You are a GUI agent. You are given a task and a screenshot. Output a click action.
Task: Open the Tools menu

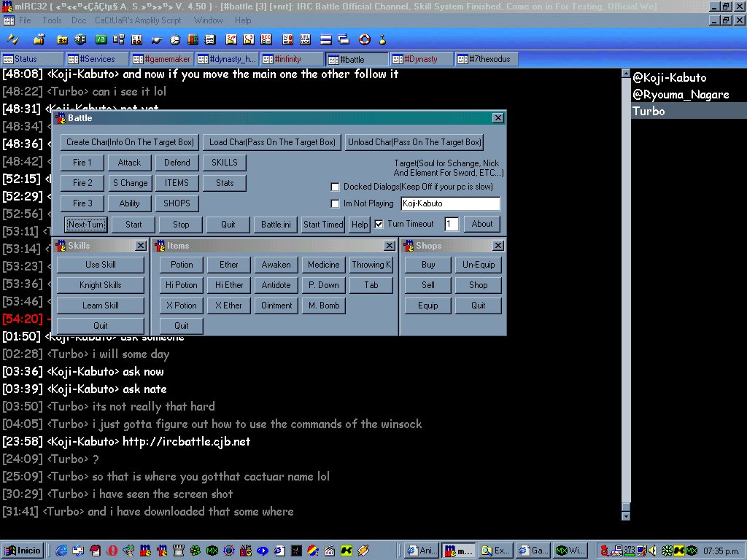click(x=52, y=20)
